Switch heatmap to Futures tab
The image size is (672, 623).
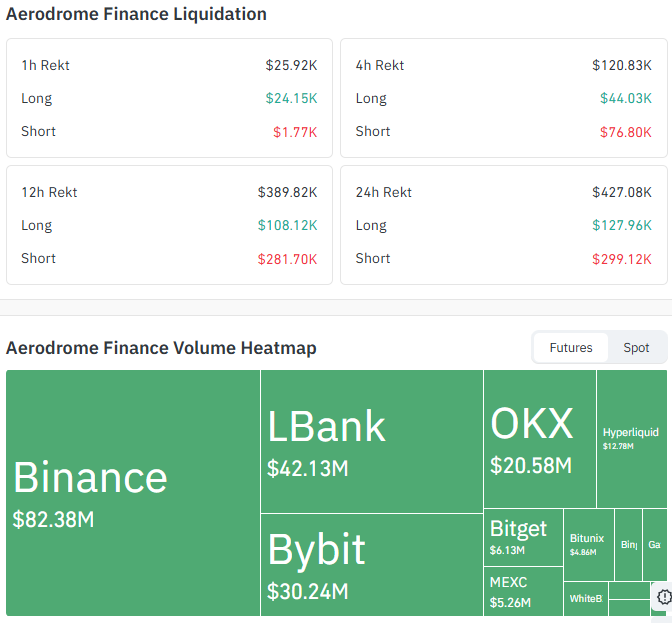[570, 347]
